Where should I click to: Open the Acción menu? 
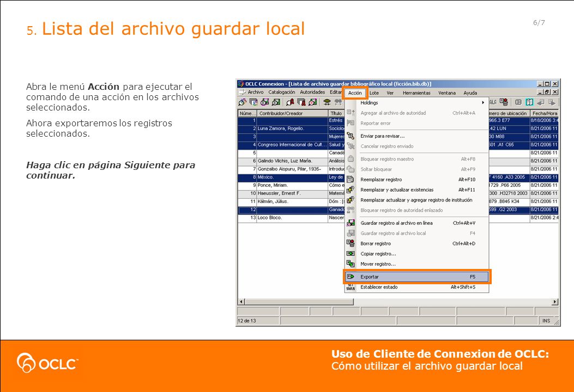355,93
